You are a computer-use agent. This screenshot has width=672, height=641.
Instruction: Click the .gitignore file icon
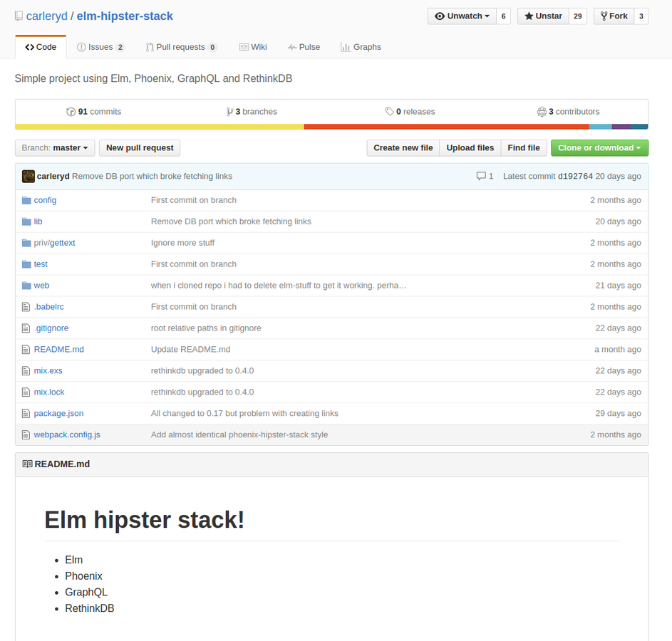point(26,328)
